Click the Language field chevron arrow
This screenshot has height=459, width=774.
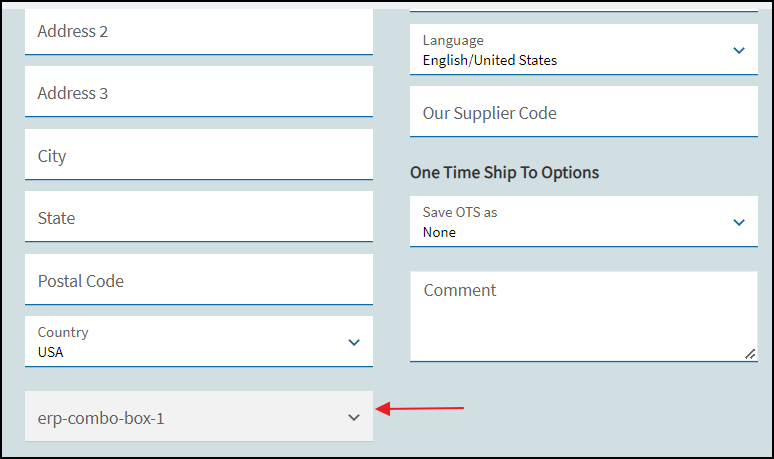coord(739,50)
